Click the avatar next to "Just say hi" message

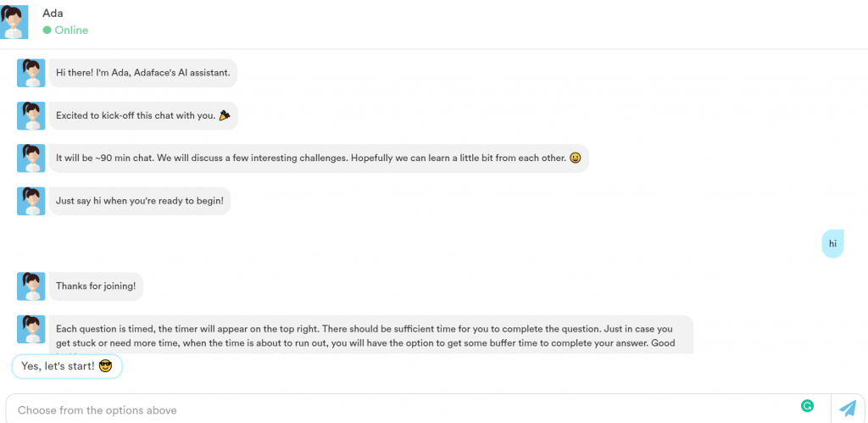(31, 201)
